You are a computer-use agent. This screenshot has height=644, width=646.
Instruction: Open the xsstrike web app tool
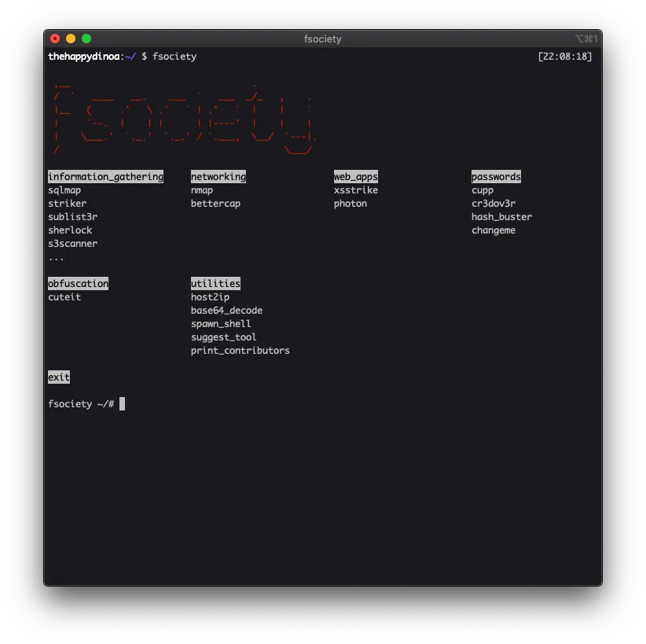(x=355, y=190)
